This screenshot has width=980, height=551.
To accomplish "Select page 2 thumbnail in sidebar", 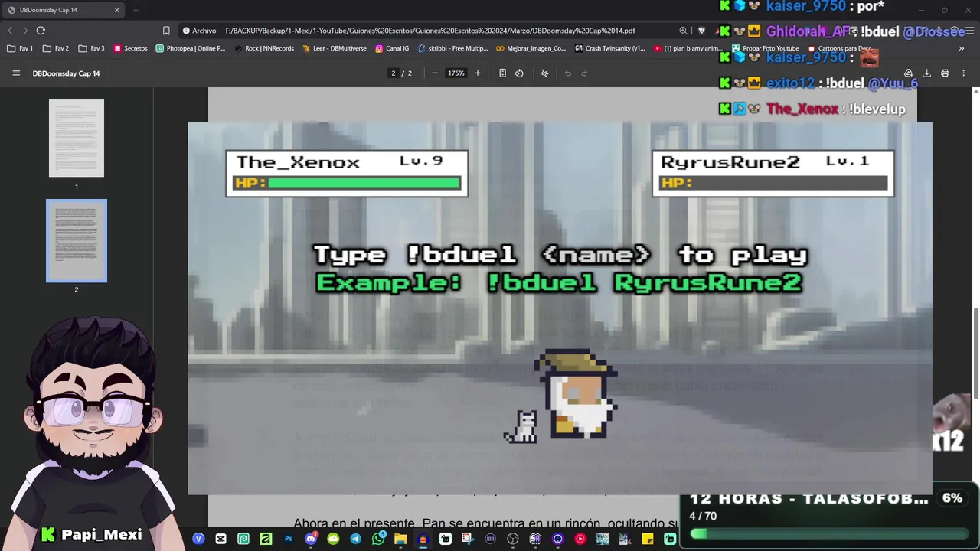I will pyautogui.click(x=77, y=241).
